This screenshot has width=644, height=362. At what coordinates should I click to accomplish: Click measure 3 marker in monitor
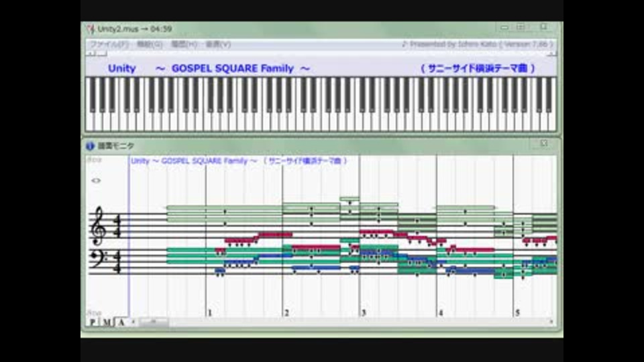click(x=364, y=313)
